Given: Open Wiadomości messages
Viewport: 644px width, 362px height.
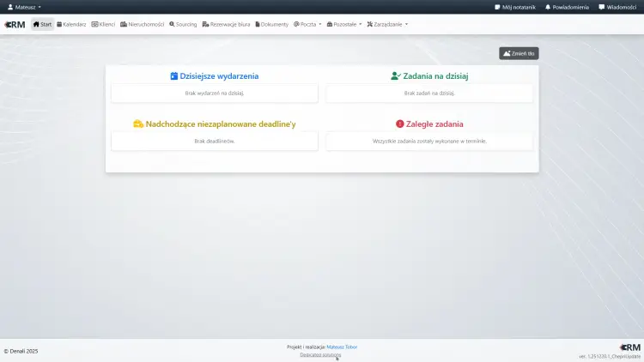Looking at the screenshot, I should (617, 6).
